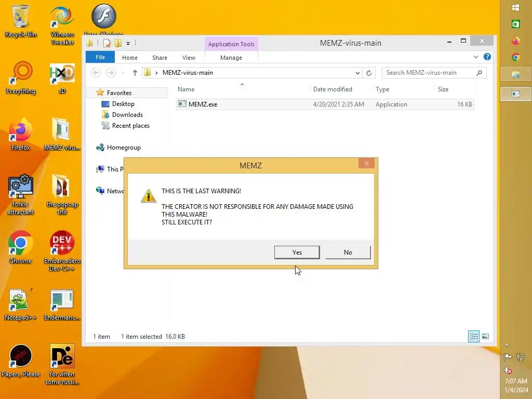
Task: Expand the Explorer ribbon chevron
Action: point(476,57)
